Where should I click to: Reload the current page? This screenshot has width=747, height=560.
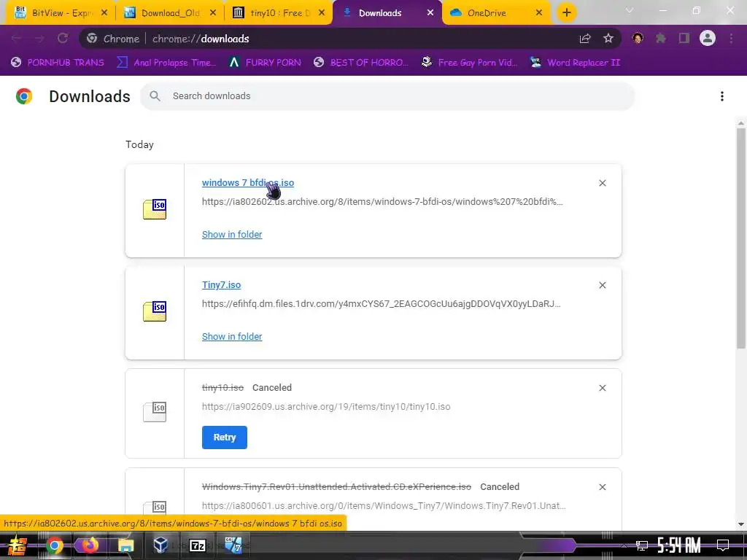click(63, 38)
